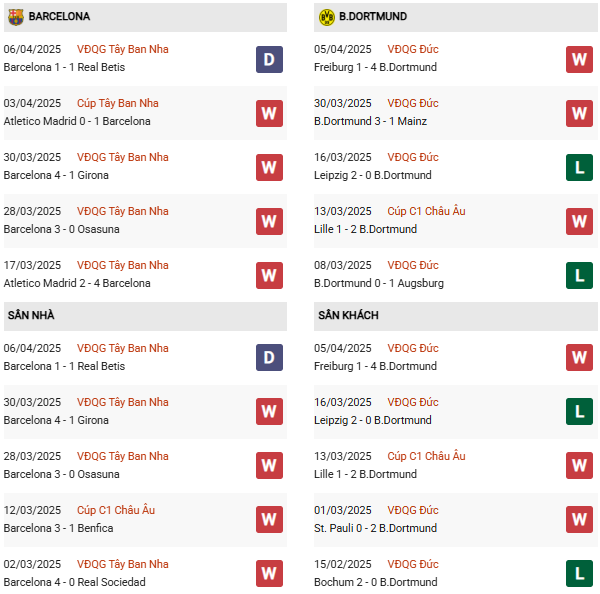Click the Barcelona club crest icon

[15, 17]
